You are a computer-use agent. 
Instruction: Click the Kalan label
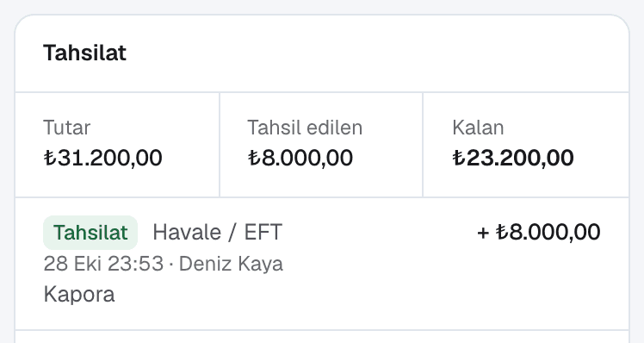(x=478, y=128)
